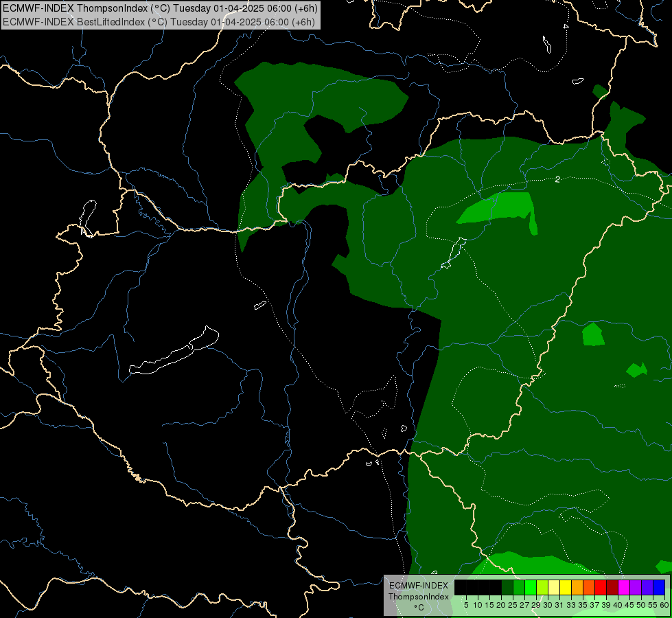The image size is (672, 618).
Task: Click the legend scale value 40
Action: click(618, 605)
